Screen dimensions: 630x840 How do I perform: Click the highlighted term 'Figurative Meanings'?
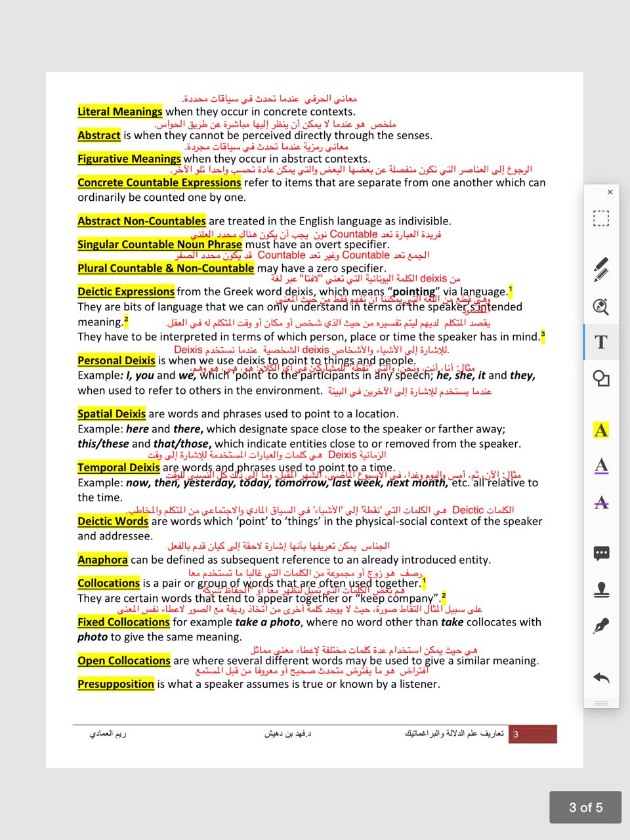[x=129, y=159]
